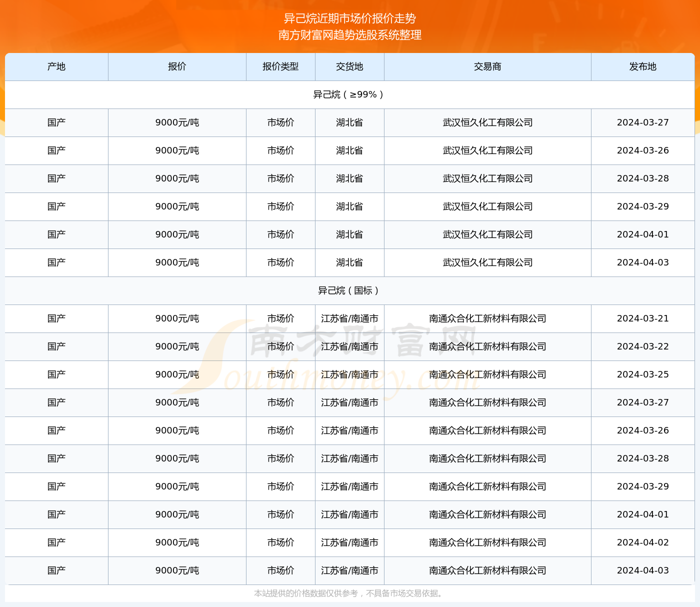Click 江苏省/南通市 in the 2024-03-22 row

(x=349, y=346)
